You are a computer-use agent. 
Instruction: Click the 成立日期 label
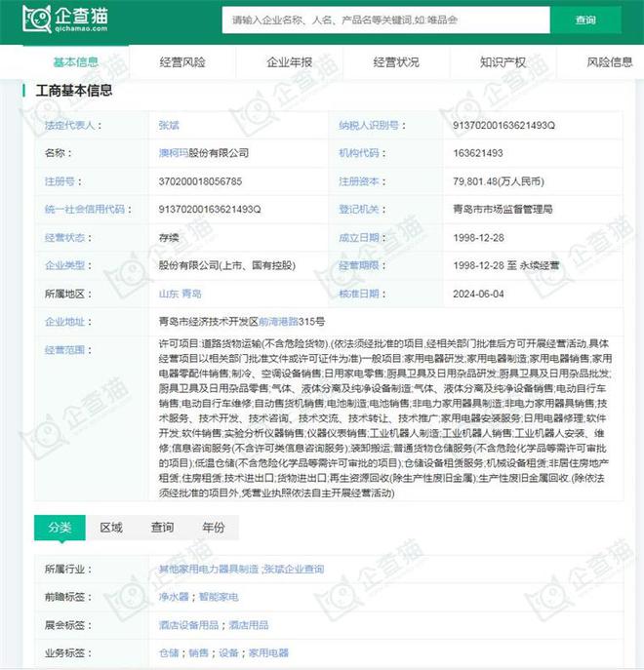[359, 238]
